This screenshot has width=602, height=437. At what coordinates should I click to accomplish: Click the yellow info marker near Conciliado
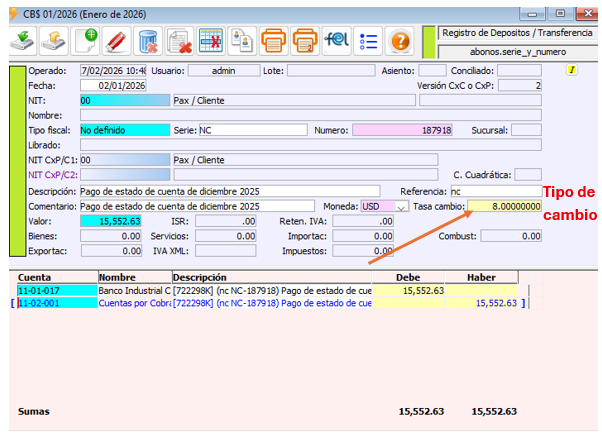point(571,70)
